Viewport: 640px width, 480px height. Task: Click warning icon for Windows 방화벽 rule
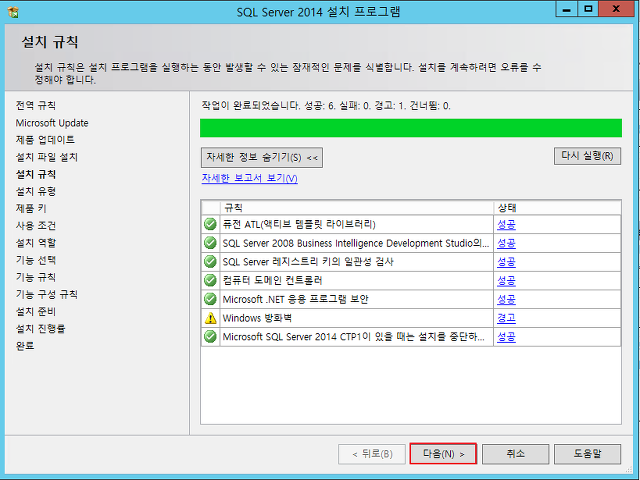pos(210,318)
